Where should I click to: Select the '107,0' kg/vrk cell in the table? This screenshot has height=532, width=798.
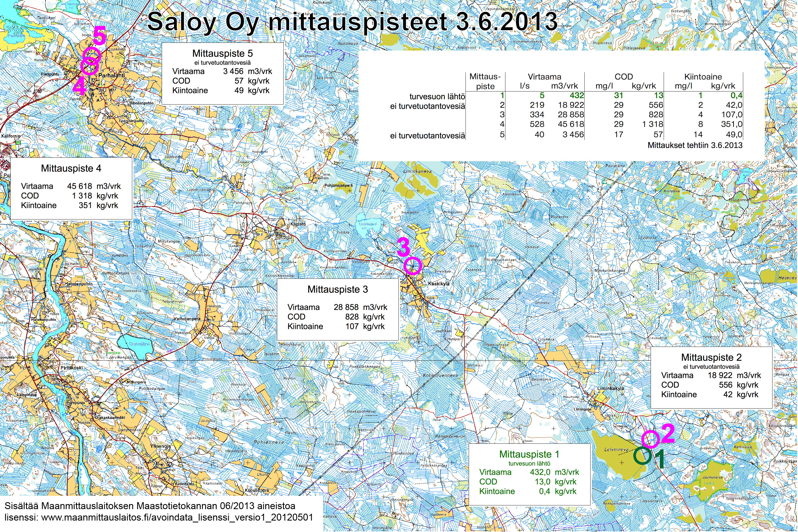pos(731,115)
